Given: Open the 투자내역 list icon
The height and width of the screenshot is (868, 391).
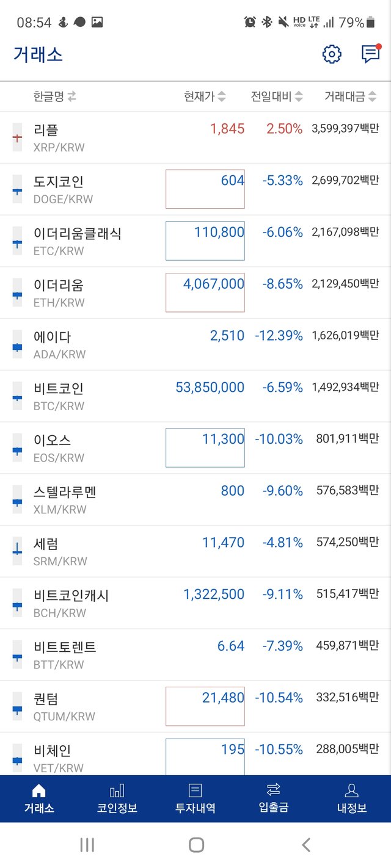Looking at the screenshot, I should pyautogui.click(x=195, y=790).
